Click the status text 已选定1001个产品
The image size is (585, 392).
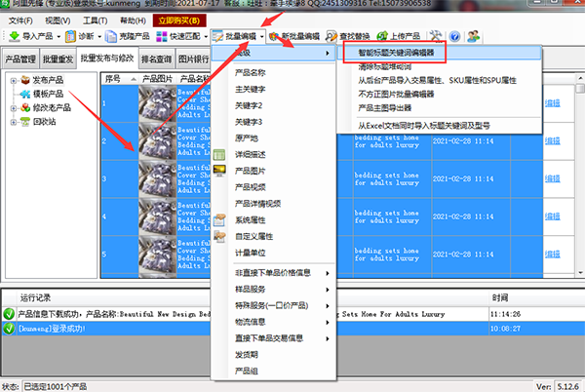[x=56, y=387]
